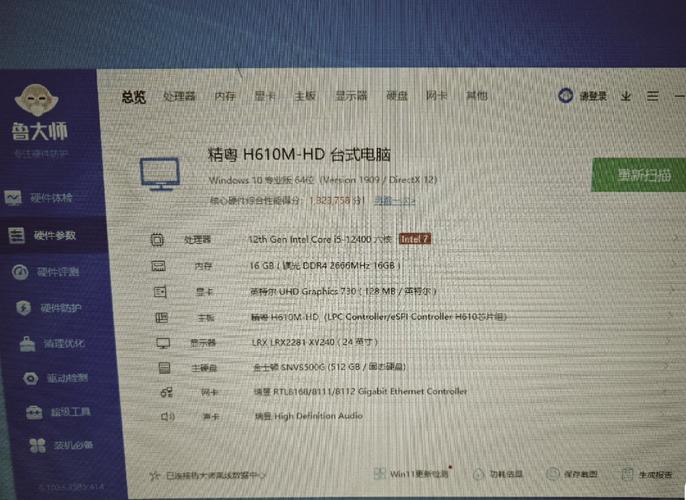Switch to the 处理器 tab
Image resolution: width=686 pixels, height=500 pixels.
pyautogui.click(x=179, y=96)
